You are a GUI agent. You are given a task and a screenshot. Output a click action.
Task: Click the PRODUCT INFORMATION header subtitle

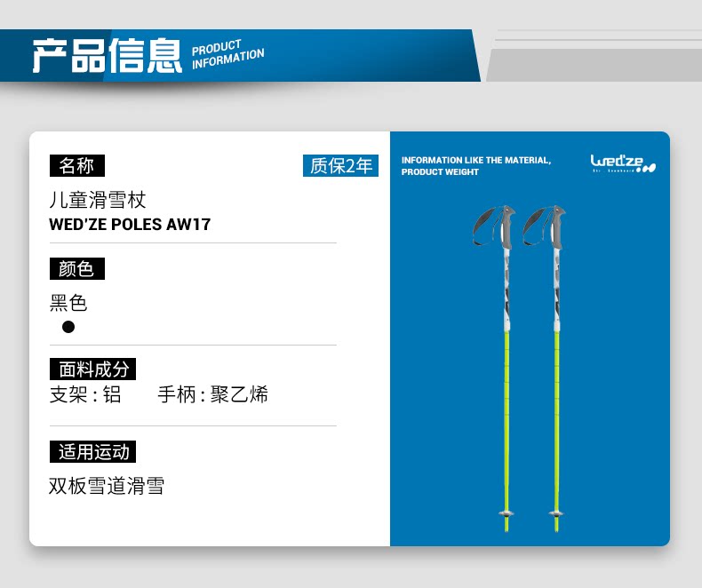click(x=227, y=54)
